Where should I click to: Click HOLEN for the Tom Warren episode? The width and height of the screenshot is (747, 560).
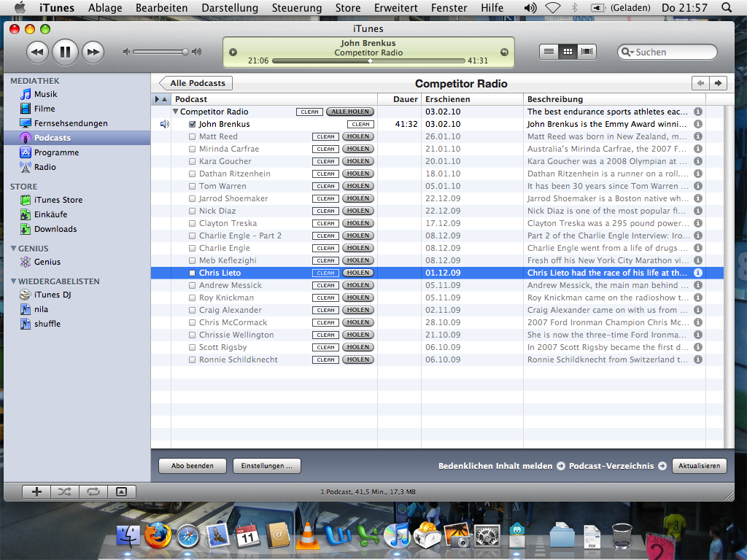(x=357, y=186)
